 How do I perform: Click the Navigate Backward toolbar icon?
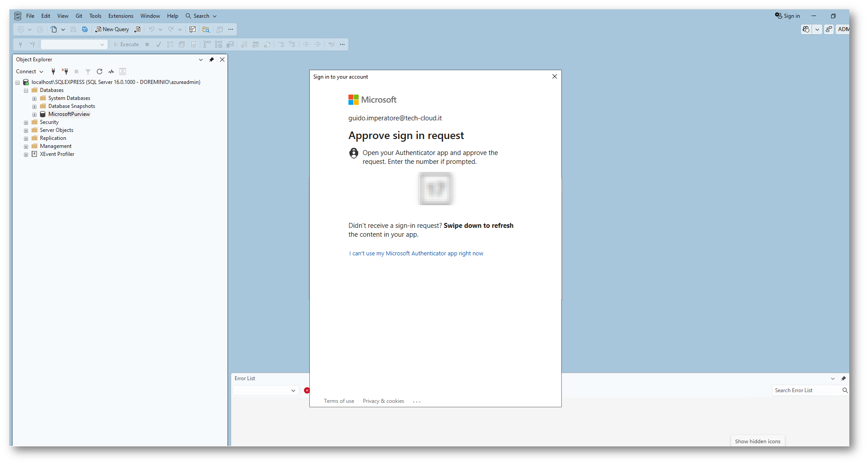[x=20, y=29]
